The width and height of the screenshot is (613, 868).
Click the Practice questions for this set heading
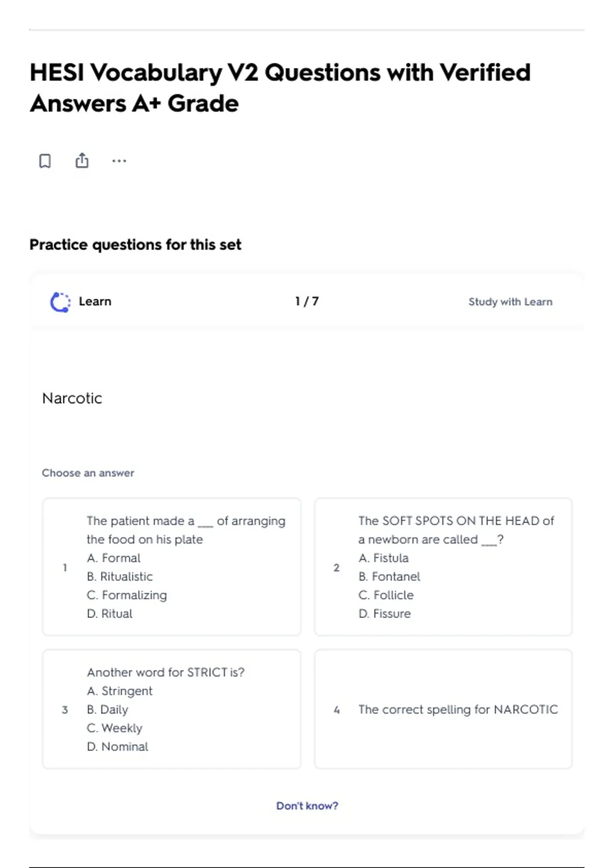pos(135,245)
